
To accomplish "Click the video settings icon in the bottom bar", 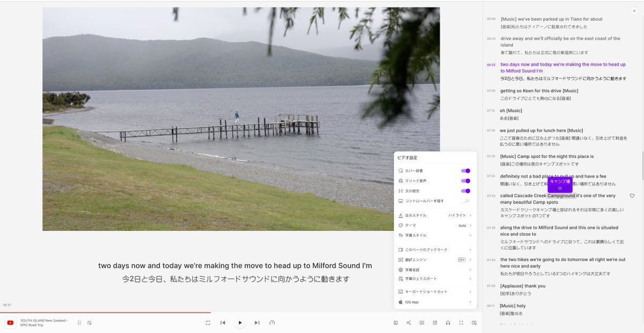I will click(x=474, y=323).
